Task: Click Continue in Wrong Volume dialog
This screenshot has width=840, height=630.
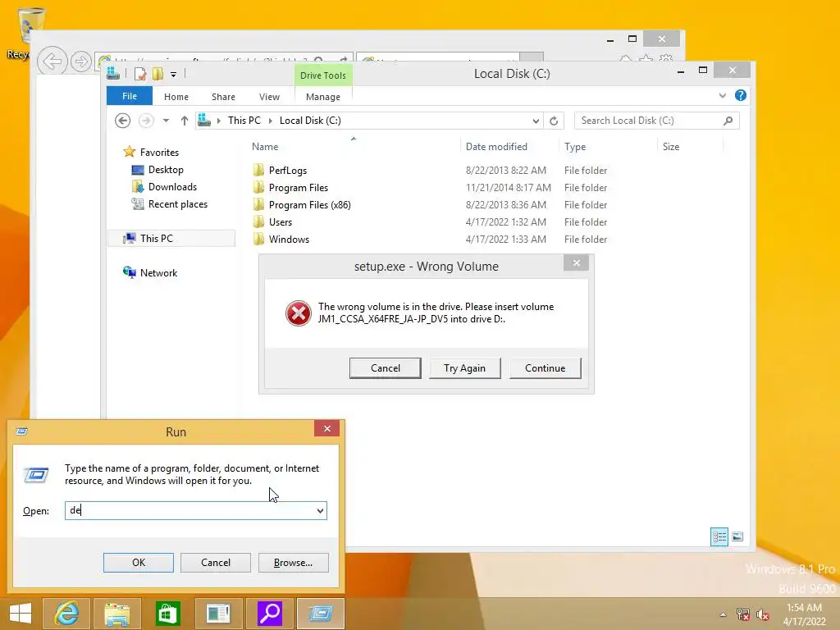Action: pyautogui.click(x=545, y=368)
